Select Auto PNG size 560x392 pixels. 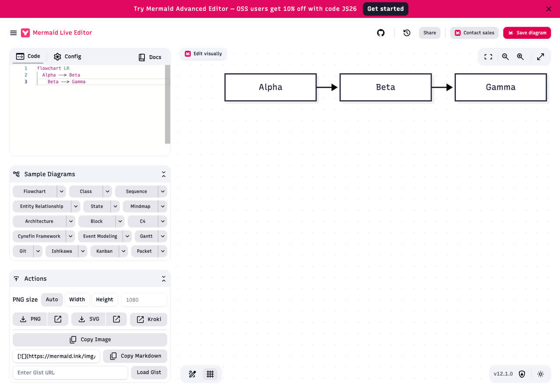click(52, 300)
